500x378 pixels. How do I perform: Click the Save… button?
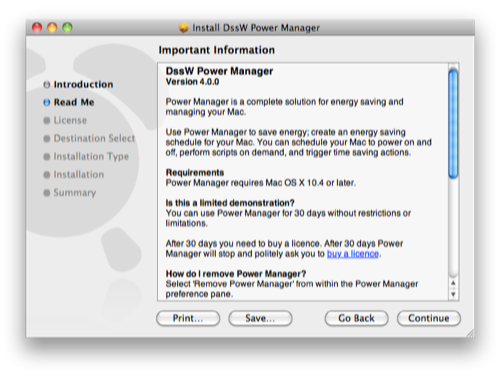click(260, 318)
